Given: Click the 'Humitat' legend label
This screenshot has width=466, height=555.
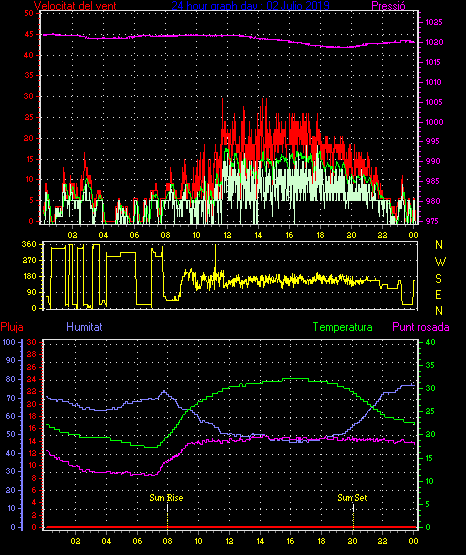Looking at the screenshot, I should pos(84,326).
